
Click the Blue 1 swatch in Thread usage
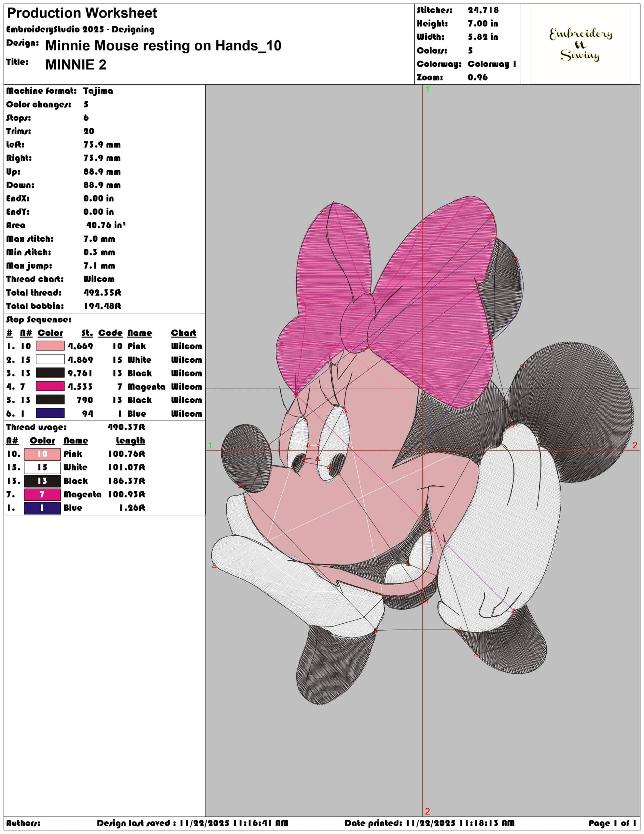42,508
